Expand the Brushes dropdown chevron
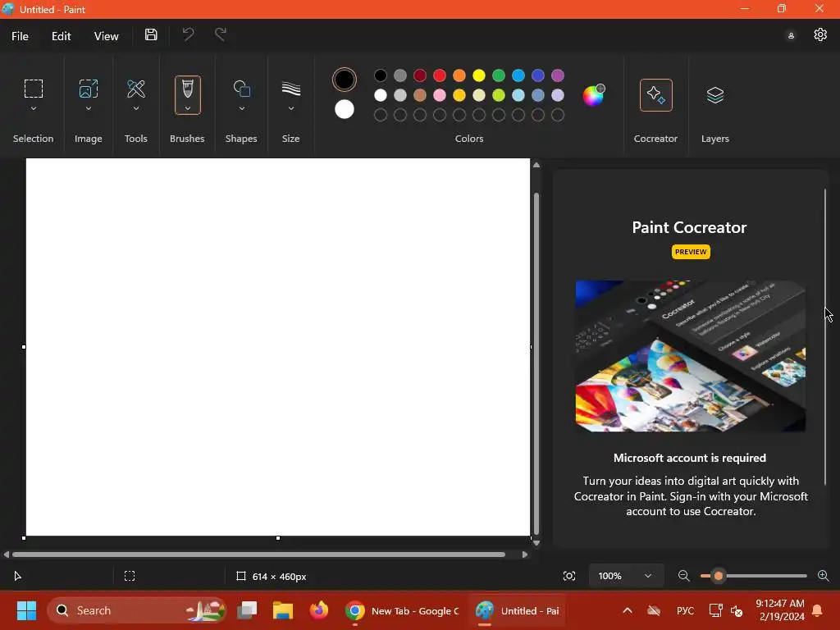The width and height of the screenshot is (840, 630). [188, 108]
